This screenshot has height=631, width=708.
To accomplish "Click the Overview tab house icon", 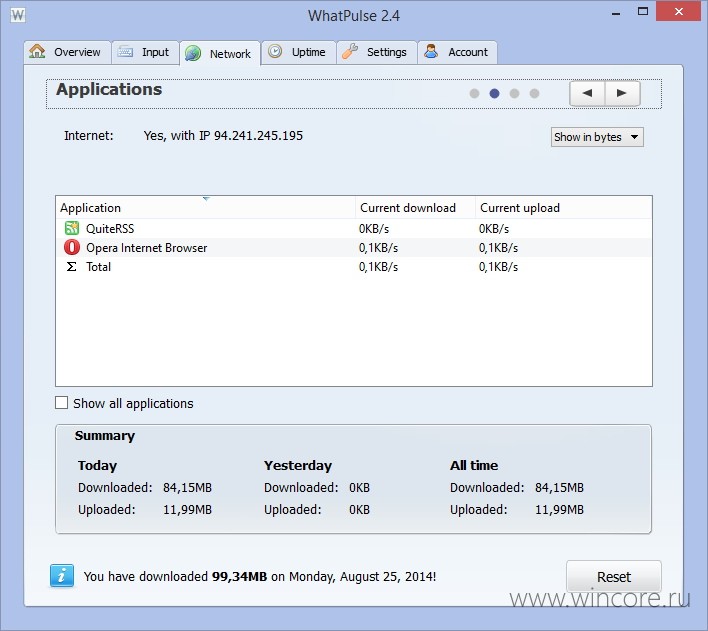I will 37,51.
